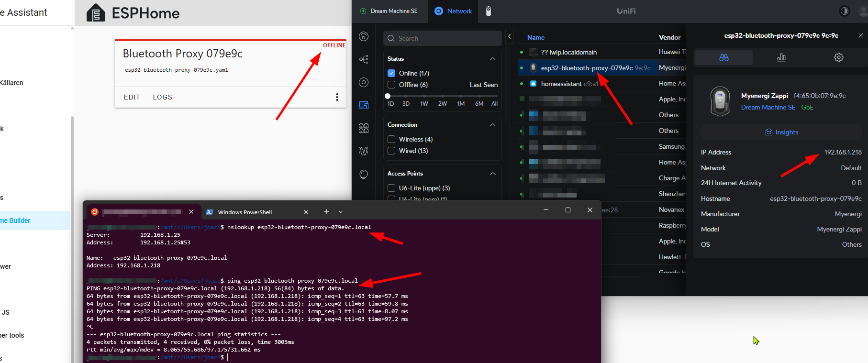Close the Ubuntu terminal tab
The width and height of the screenshot is (868, 363).
(191, 211)
